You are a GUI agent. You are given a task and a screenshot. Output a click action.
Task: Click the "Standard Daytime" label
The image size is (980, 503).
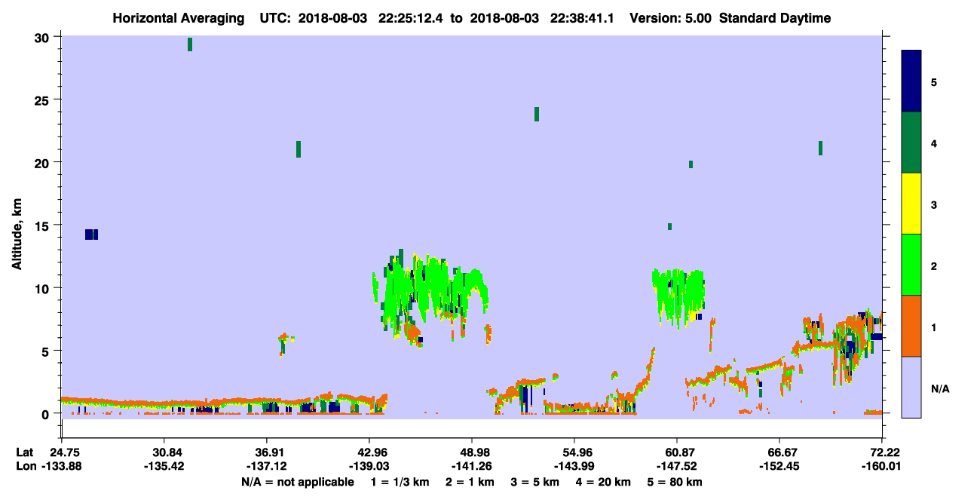tap(775, 18)
